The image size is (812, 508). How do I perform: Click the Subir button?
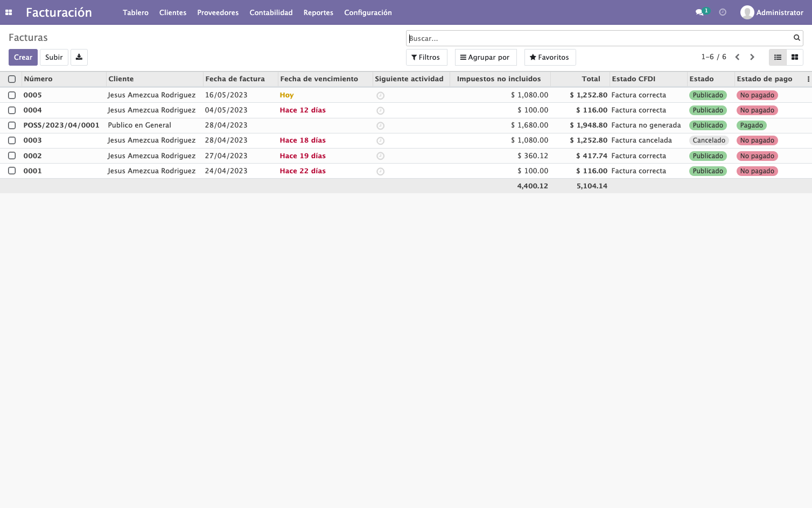54,57
